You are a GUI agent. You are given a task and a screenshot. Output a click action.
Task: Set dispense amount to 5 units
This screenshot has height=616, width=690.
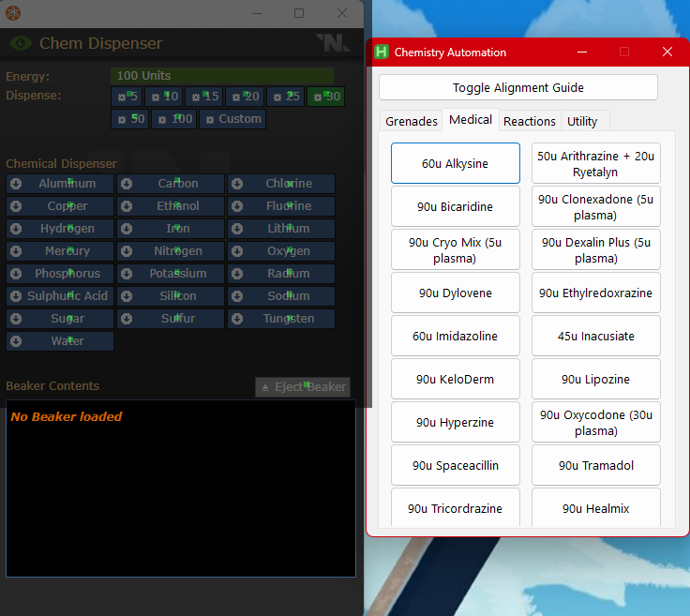127,97
